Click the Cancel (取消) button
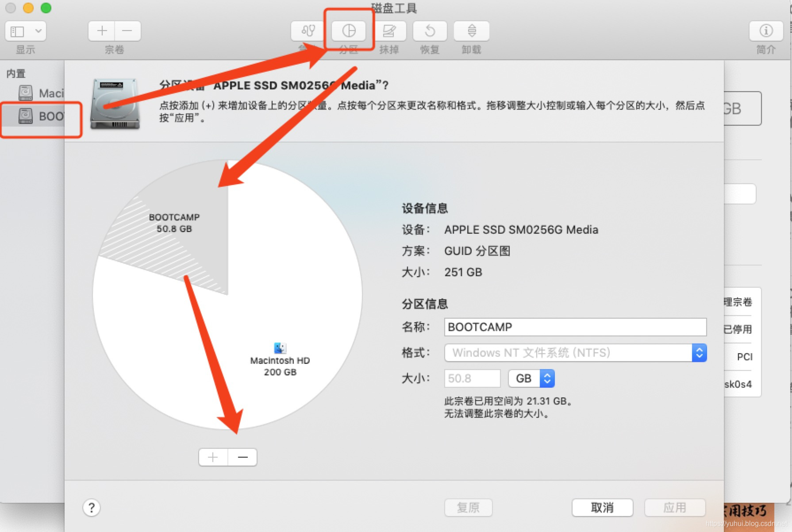 click(x=602, y=508)
